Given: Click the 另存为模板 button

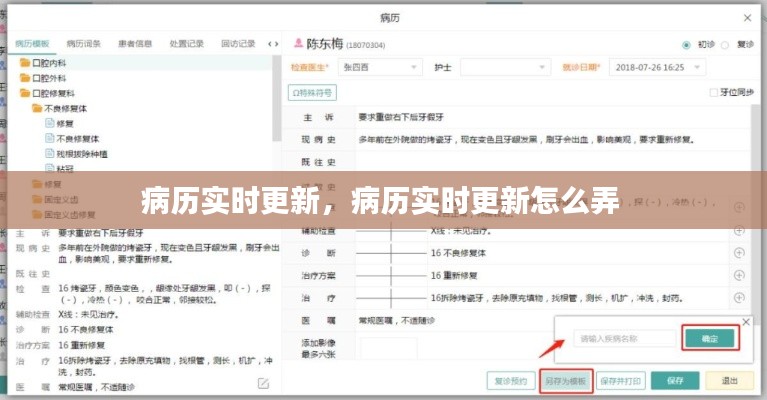Looking at the screenshot, I should point(564,381).
